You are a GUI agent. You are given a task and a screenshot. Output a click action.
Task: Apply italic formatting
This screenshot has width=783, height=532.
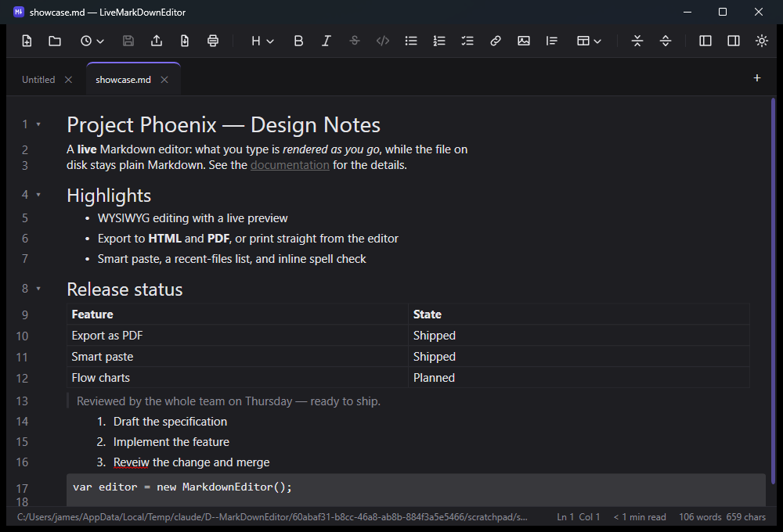[x=327, y=41]
